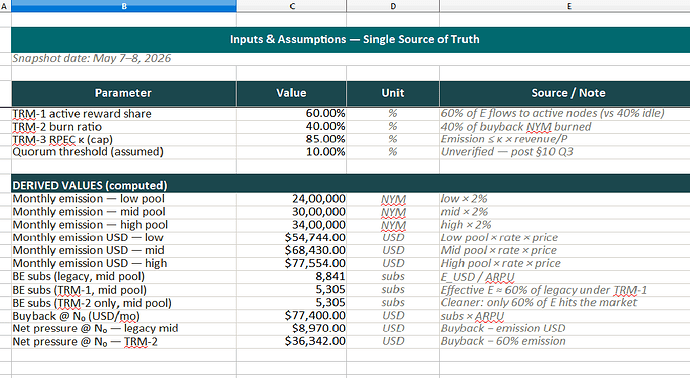Click 'TRM-2 burn ratio' cell

124,127
